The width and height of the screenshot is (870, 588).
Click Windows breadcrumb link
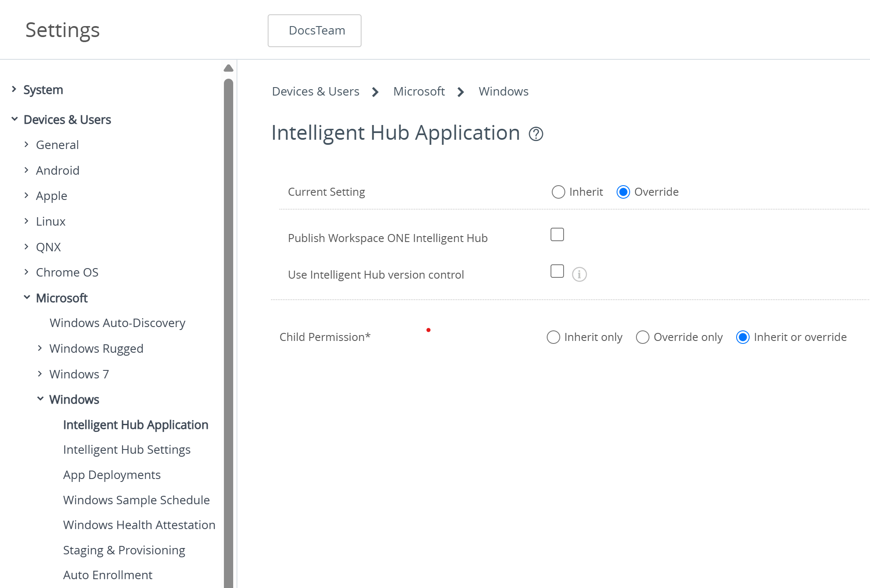coord(503,91)
